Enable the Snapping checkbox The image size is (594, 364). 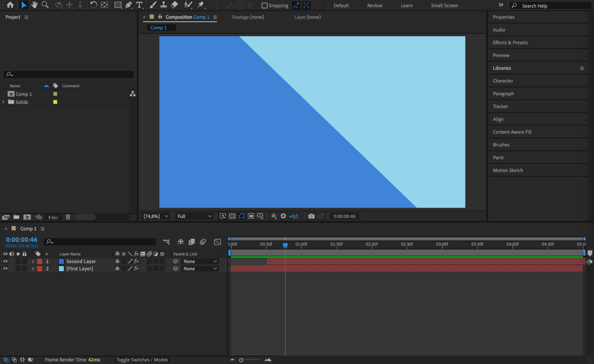click(x=264, y=5)
